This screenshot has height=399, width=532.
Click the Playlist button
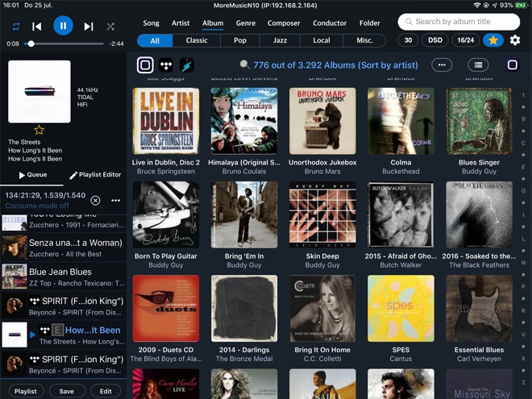(26, 391)
